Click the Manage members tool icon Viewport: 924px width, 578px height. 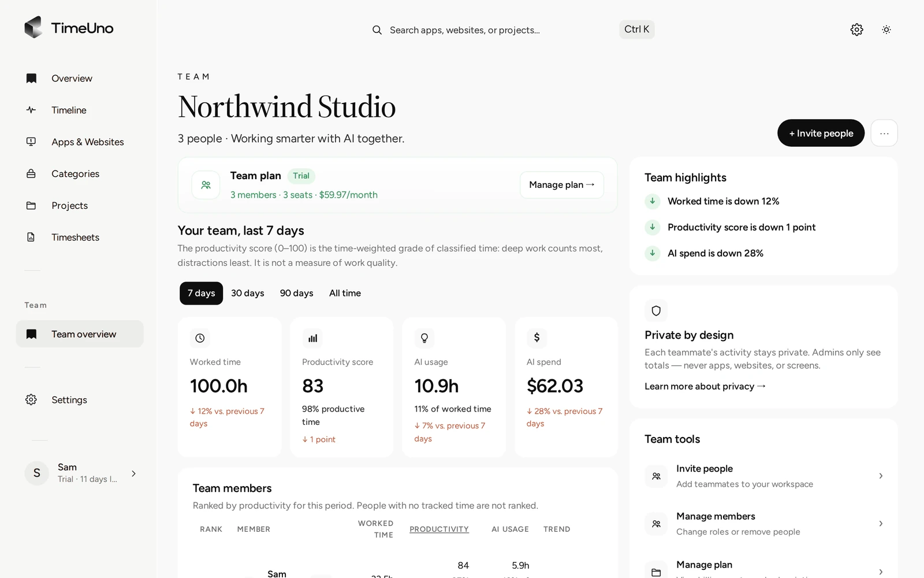click(x=656, y=524)
